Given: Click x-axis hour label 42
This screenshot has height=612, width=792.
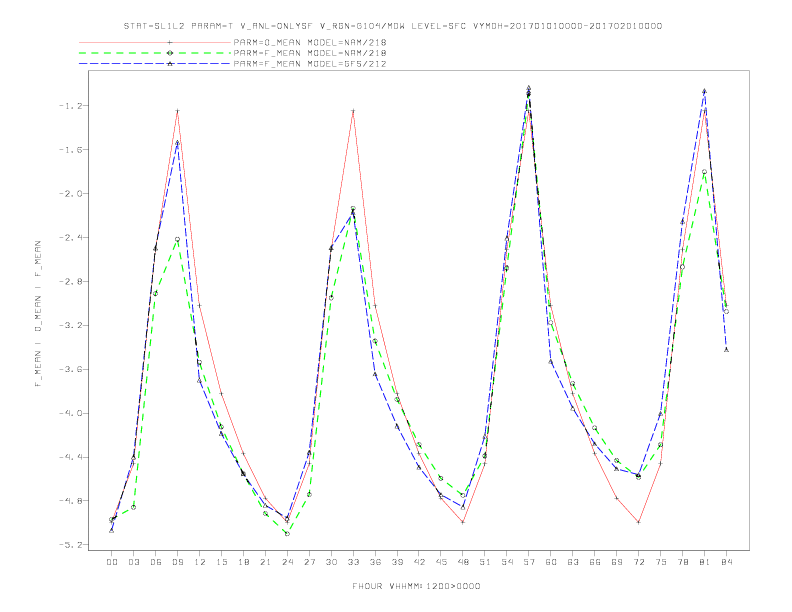Looking at the screenshot, I should coord(419,562).
